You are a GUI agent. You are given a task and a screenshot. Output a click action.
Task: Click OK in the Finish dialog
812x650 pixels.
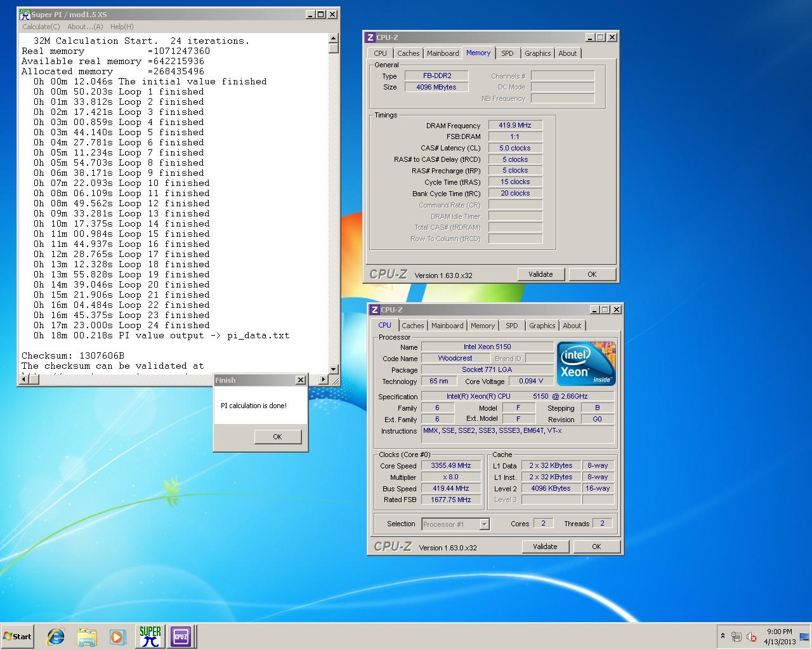277,437
